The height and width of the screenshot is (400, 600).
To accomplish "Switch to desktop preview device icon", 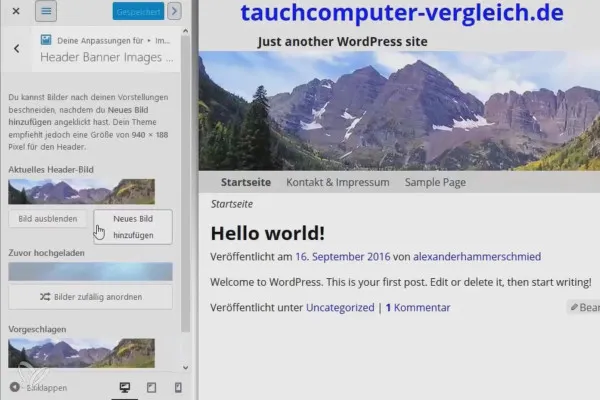I will (125, 387).
